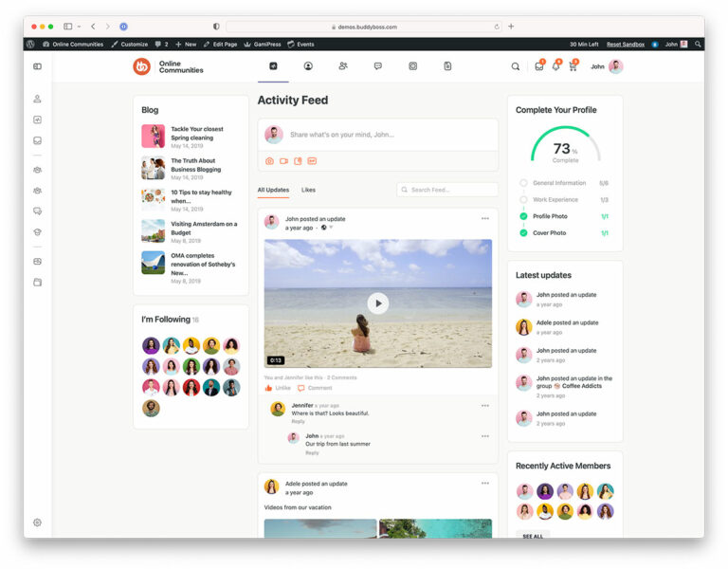The width and height of the screenshot is (728, 569).
Task: Click the GIF icon in post composer
Action: pyautogui.click(x=312, y=161)
